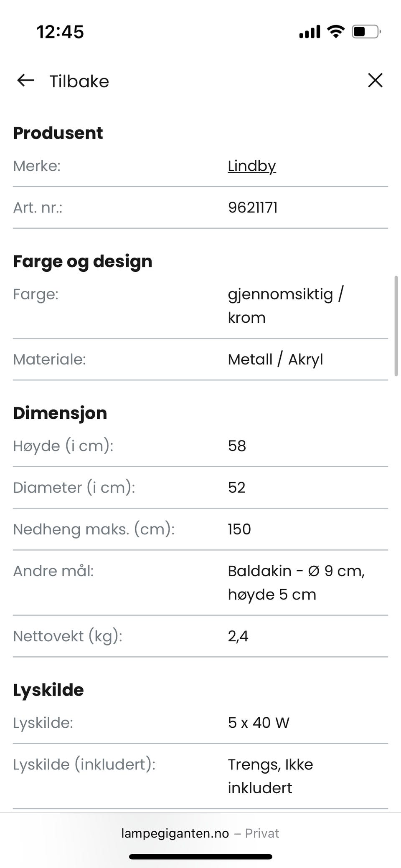Viewport: 401px width, 868px height.
Task: Tap the Produsent section heading
Action: pyautogui.click(x=58, y=133)
